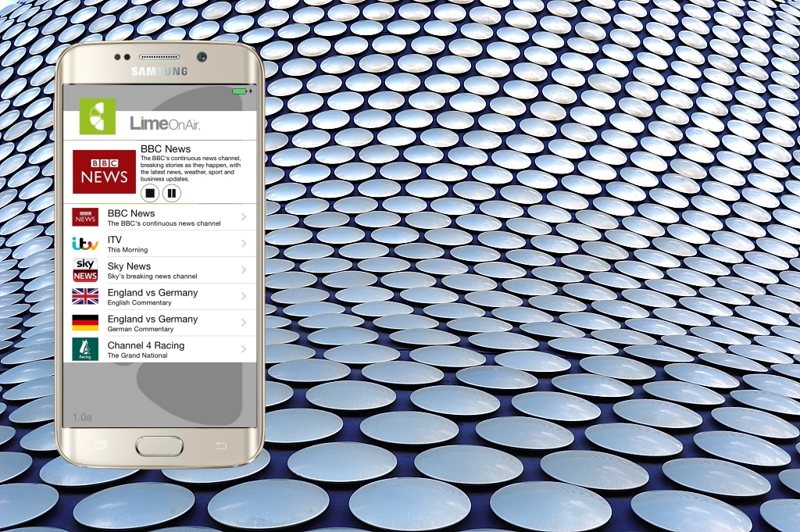The image size is (800, 532).
Task: Expand Channel 4 Racing row chevron
Action: pos(244,349)
